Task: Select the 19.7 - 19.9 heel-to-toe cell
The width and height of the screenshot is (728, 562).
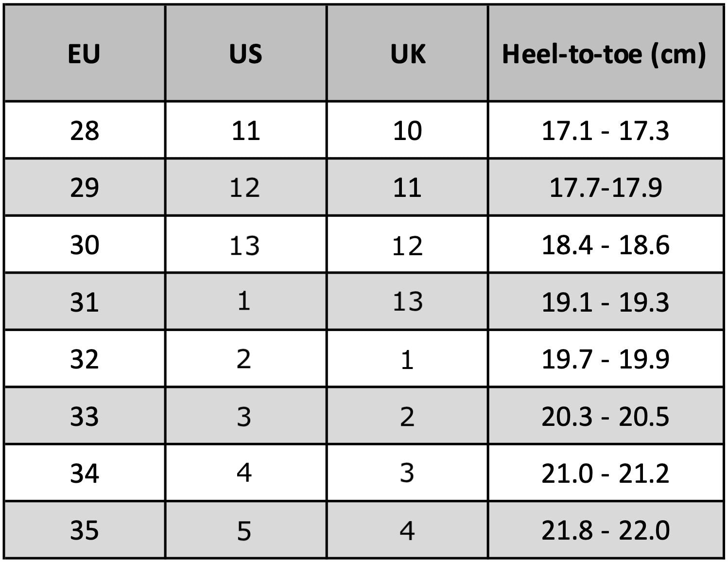Action: pos(605,359)
